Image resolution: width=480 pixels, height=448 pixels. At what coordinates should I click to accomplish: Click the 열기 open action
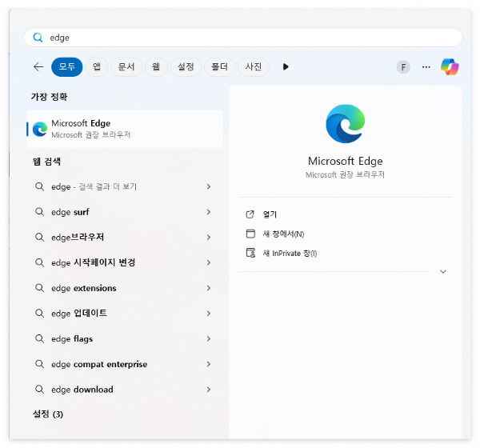coord(270,214)
